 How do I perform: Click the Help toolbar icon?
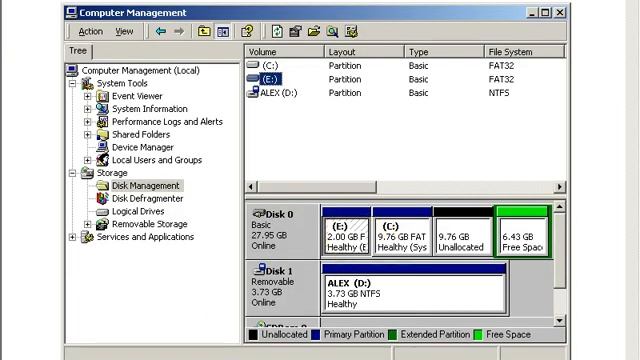coord(247,31)
